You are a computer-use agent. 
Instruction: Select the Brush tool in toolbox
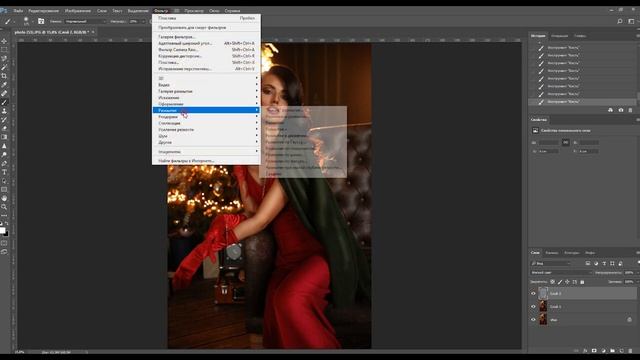4,102
